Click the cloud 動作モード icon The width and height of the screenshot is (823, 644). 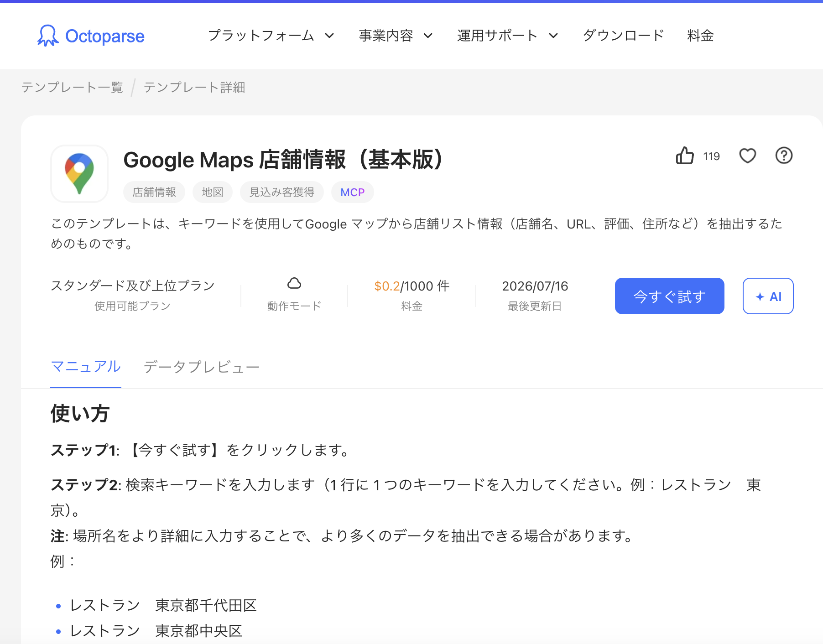click(294, 284)
